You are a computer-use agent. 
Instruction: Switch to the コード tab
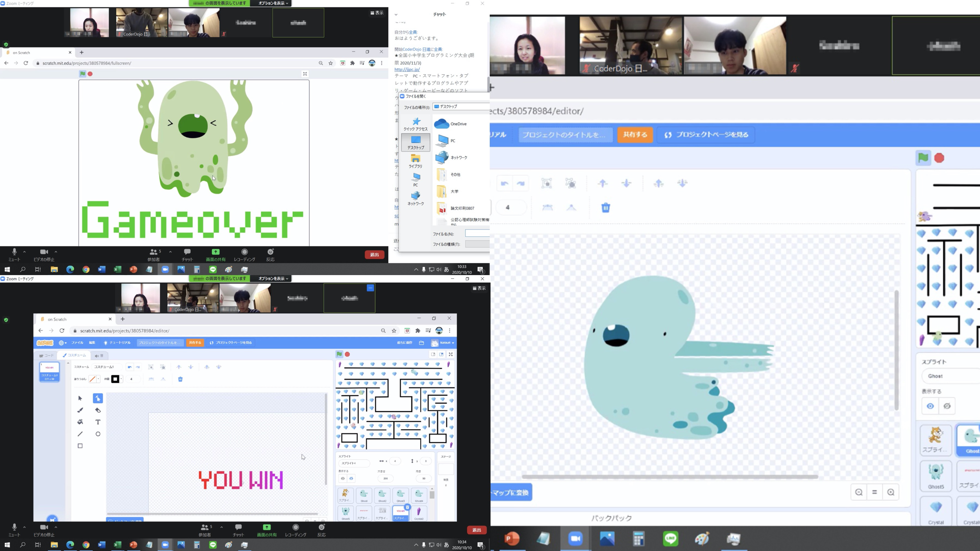click(x=47, y=356)
